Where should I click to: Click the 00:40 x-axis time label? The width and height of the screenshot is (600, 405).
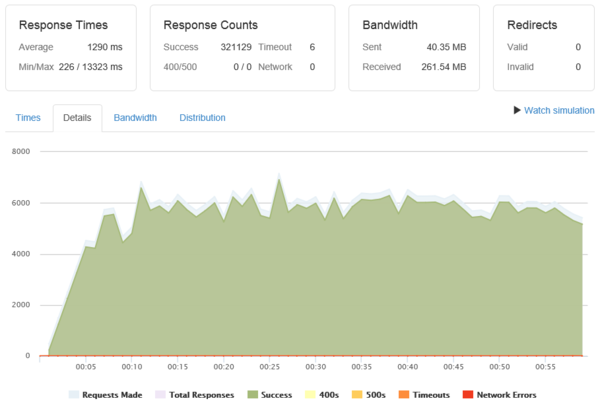[x=408, y=367]
